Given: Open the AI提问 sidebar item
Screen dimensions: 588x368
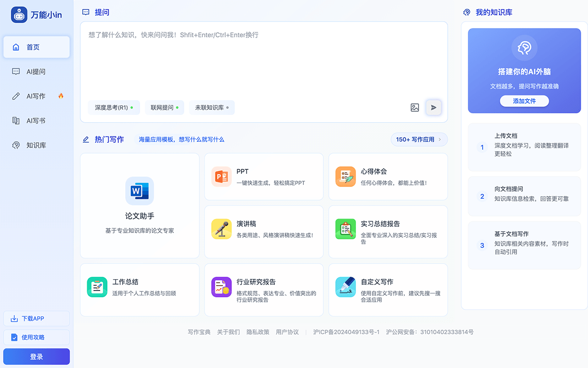Looking at the screenshot, I should [x=37, y=72].
